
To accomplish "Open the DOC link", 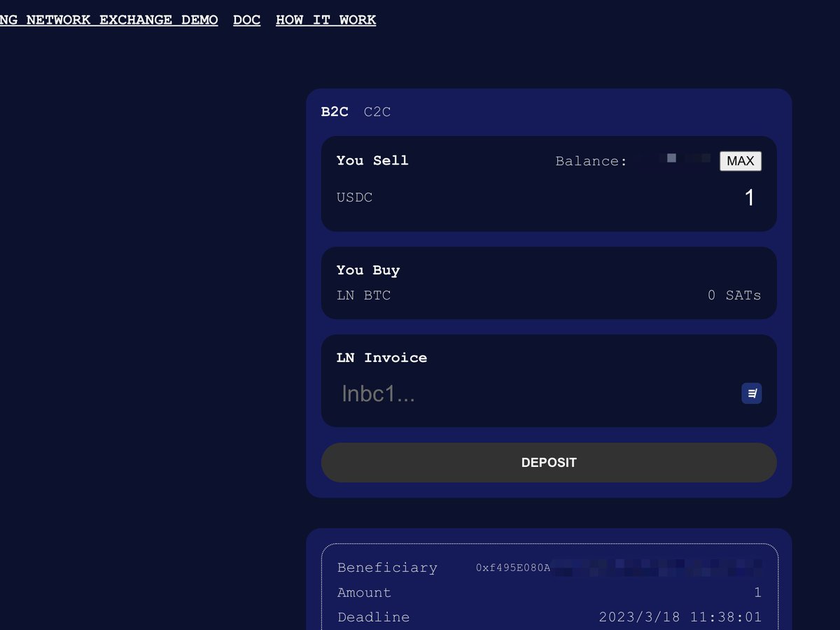I will [x=247, y=20].
